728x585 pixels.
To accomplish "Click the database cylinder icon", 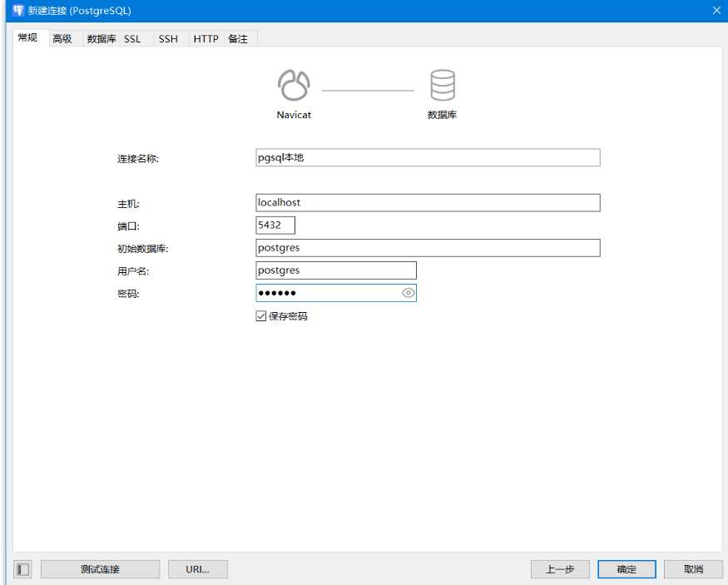I will [442, 86].
